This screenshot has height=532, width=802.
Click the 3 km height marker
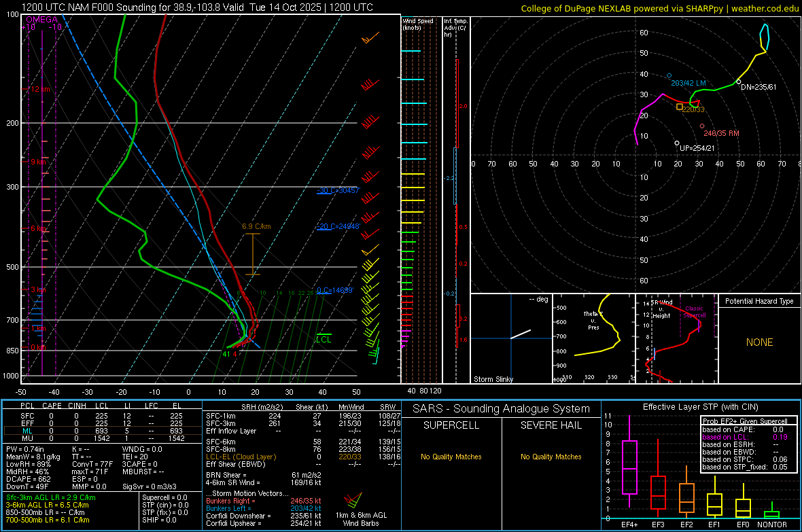[x=38, y=289]
